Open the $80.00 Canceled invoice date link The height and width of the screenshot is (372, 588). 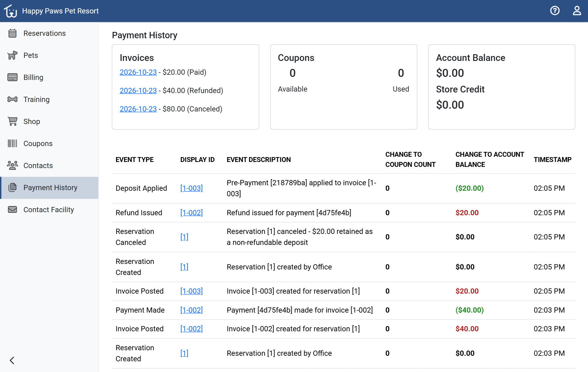pyautogui.click(x=138, y=109)
